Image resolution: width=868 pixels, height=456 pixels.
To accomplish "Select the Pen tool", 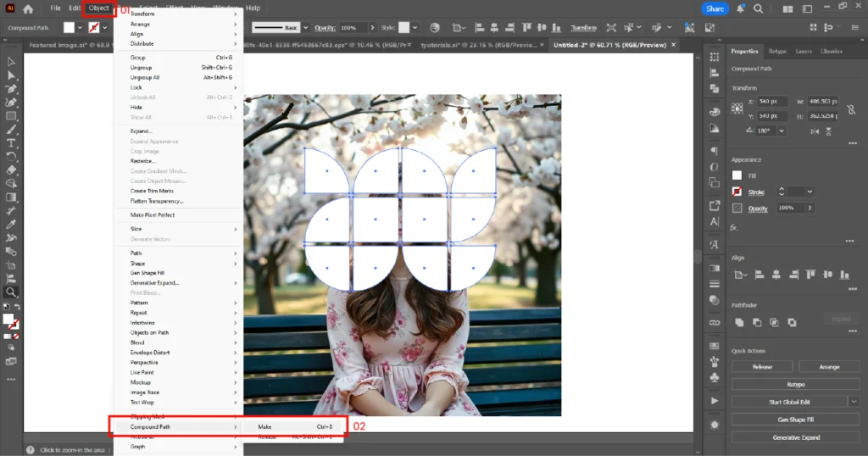I will (11, 89).
